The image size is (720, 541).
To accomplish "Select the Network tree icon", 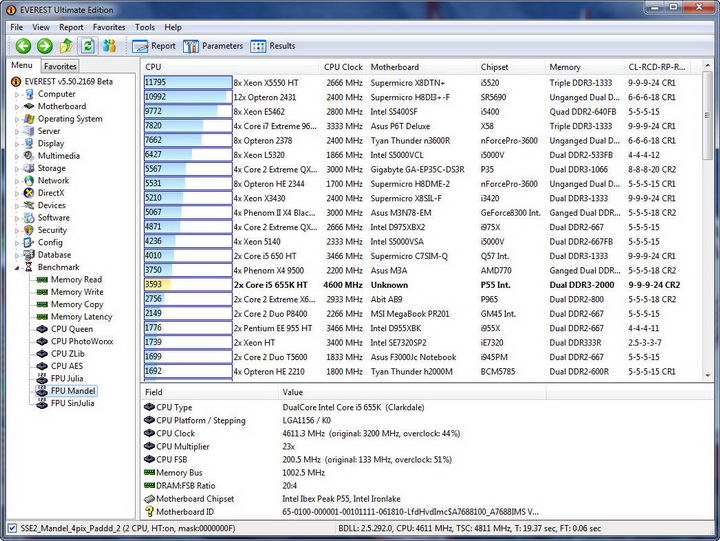I will tap(29, 180).
